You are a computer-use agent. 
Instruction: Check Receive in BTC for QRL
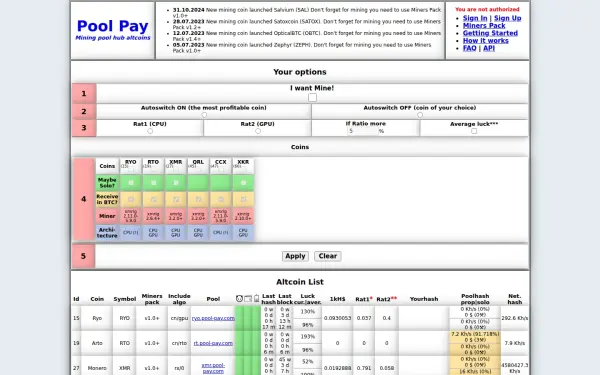[198, 199]
